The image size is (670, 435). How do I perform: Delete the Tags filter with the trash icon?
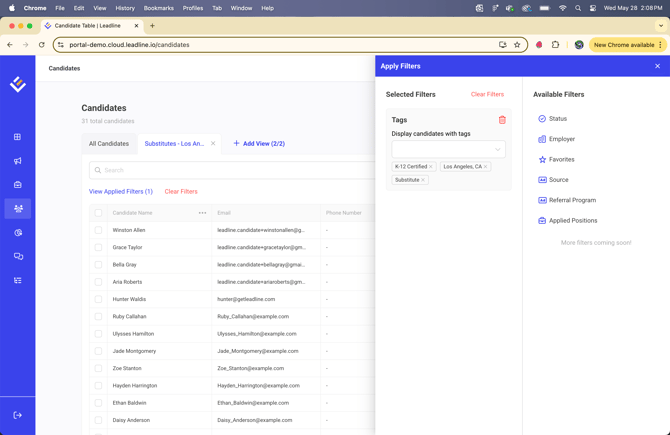(x=502, y=120)
